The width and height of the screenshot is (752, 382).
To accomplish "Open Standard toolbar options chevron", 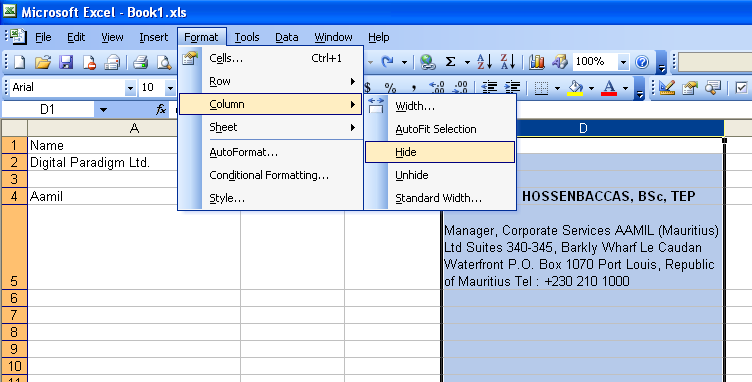I will (661, 63).
